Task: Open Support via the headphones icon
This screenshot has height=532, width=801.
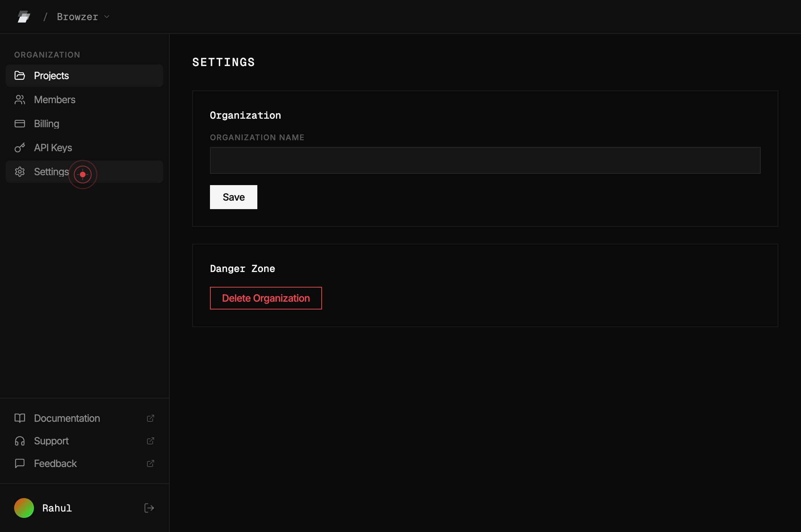Action: tap(20, 441)
